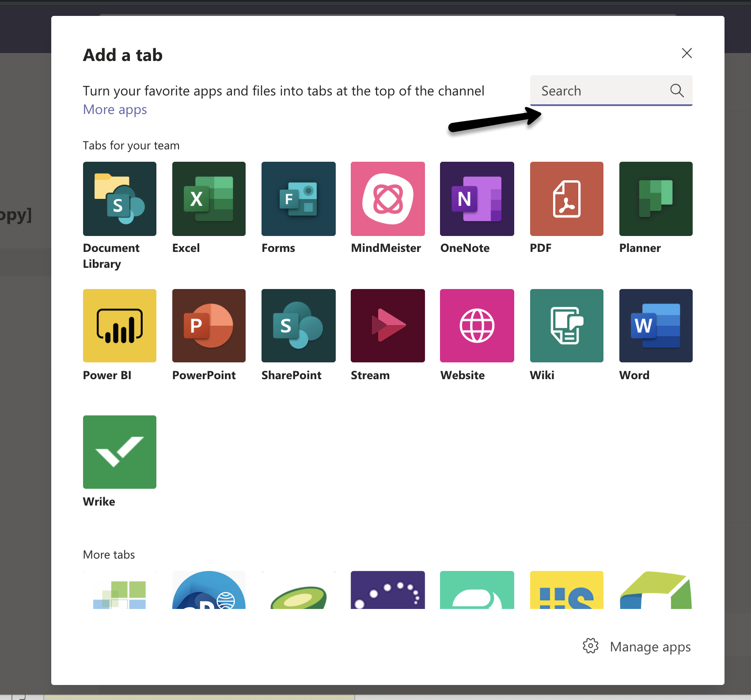Click the Manage apps gear icon
The height and width of the screenshot is (700, 751).
tap(591, 646)
